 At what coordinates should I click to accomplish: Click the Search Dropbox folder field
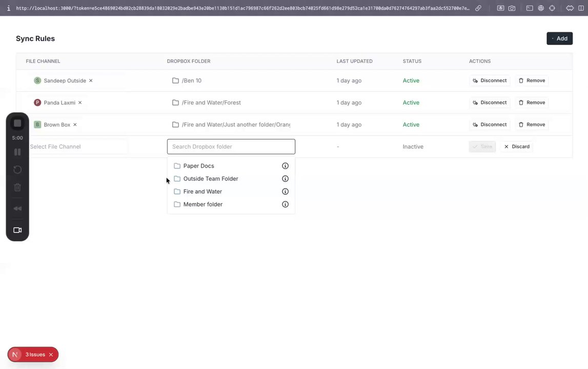pos(231,147)
